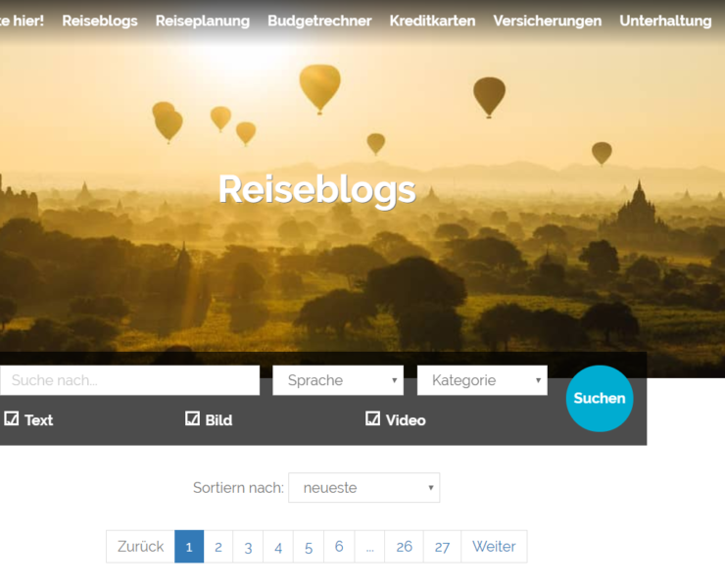Click the Suche nach search field
Image resolution: width=725 pixels, height=588 pixels.
(130, 380)
